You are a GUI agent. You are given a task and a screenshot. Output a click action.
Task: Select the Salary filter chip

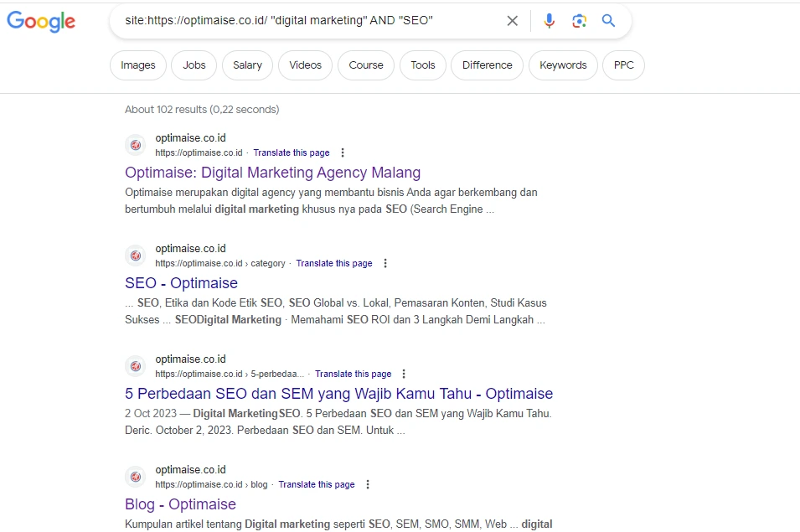247,65
